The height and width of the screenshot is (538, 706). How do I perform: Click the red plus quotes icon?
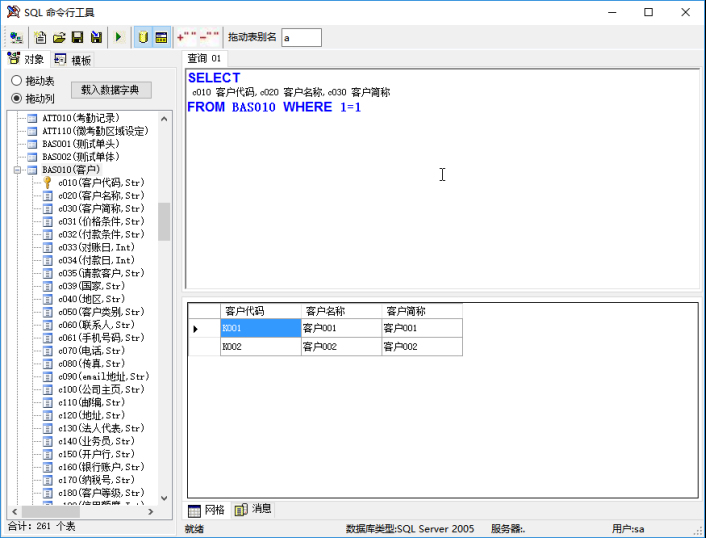[186, 37]
